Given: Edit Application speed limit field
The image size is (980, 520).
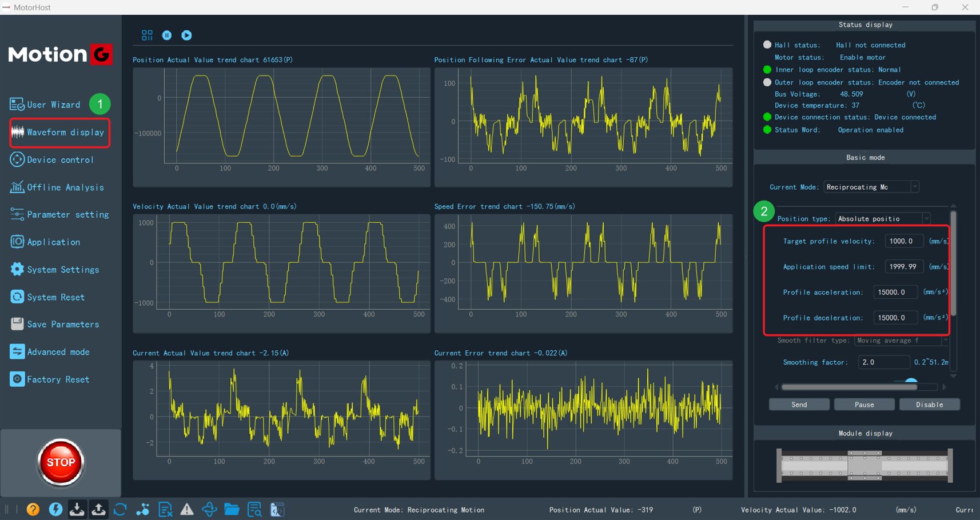Looking at the screenshot, I should point(904,266).
